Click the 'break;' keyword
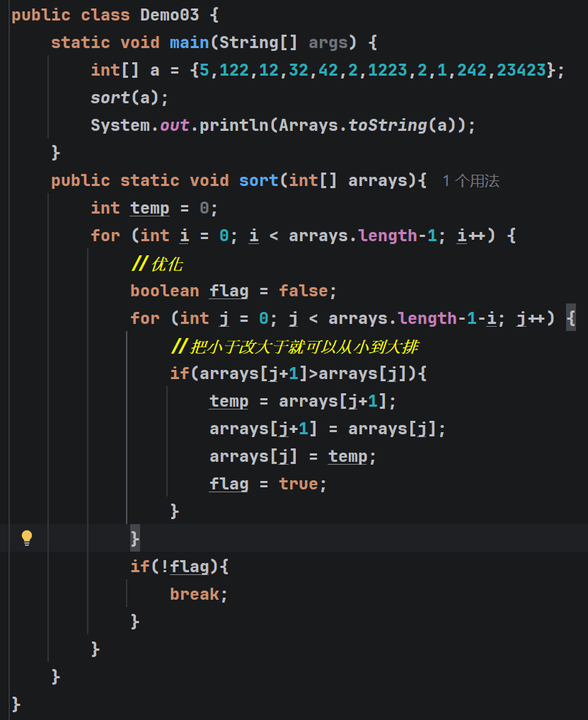 (199, 593)
